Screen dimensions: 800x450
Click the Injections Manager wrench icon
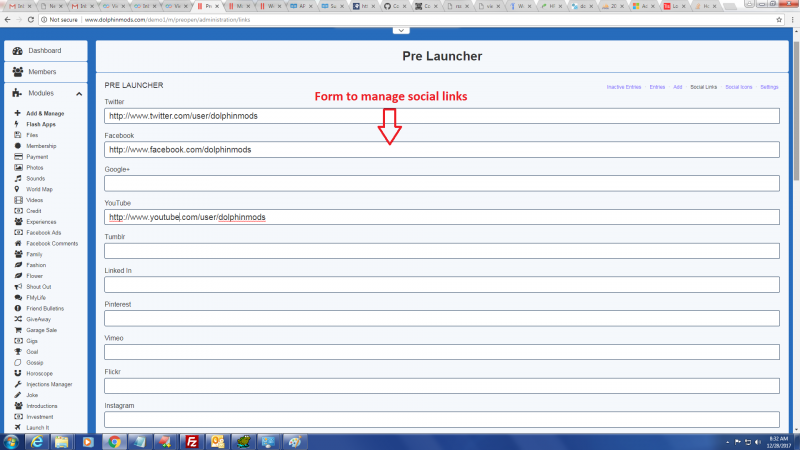[x=18, y=384]
